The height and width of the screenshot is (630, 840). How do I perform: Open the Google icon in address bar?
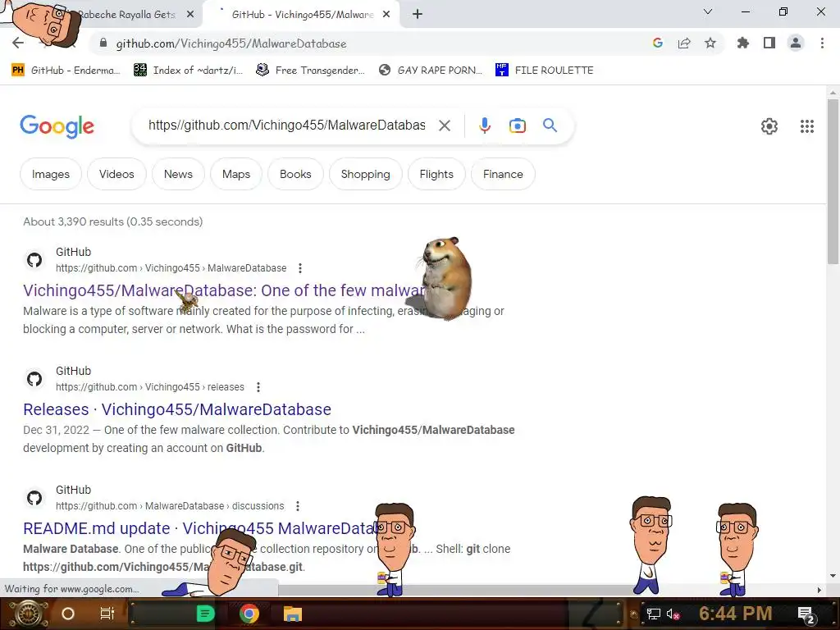(658, 43)
